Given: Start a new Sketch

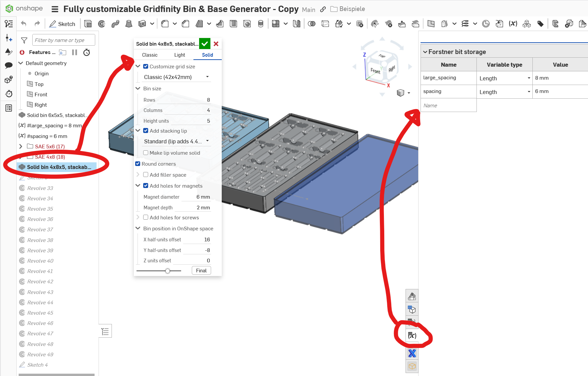Looking at the screenshot, I should [x=62, y=24].
